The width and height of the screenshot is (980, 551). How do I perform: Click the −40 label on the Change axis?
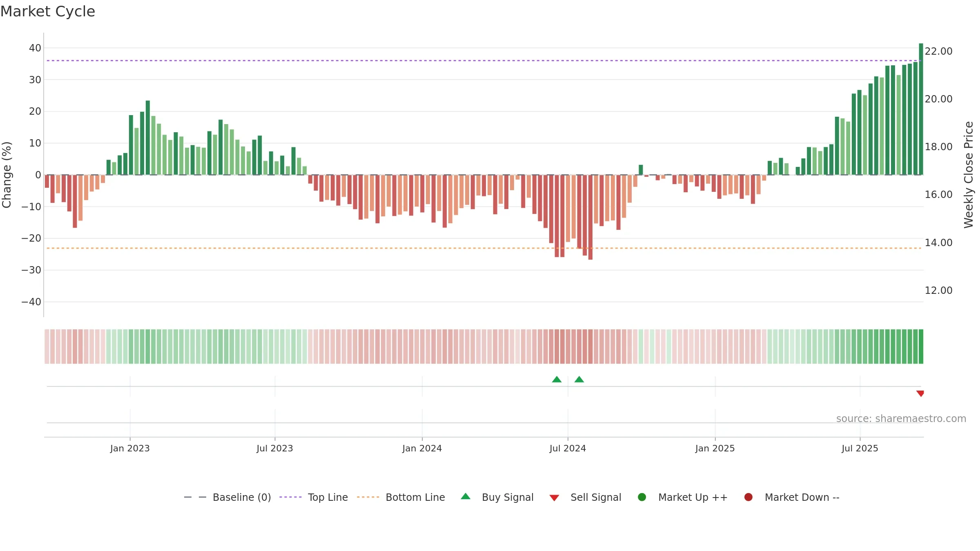(31, 302)
